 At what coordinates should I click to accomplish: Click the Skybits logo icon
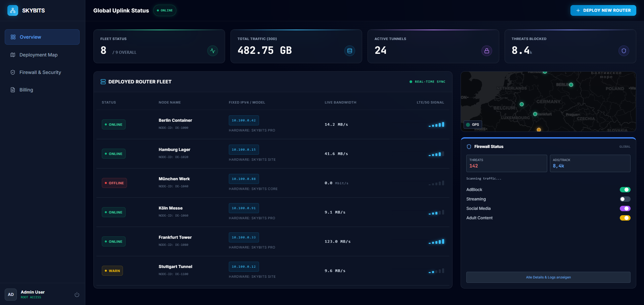(12, 10)
